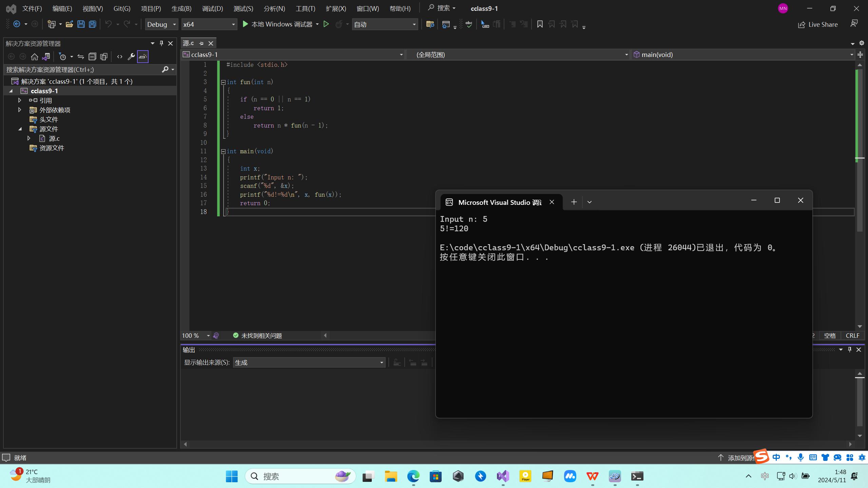This screenshot has width=868, height=488.
Task: Toggle auto-hide pin on Solution Explorer
Action: [x=161, y=43]
